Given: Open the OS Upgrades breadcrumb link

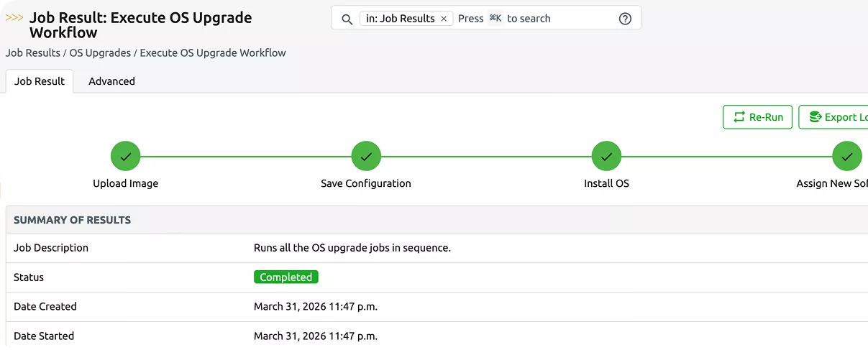Looking at the screenshot, I should [100, 52].
